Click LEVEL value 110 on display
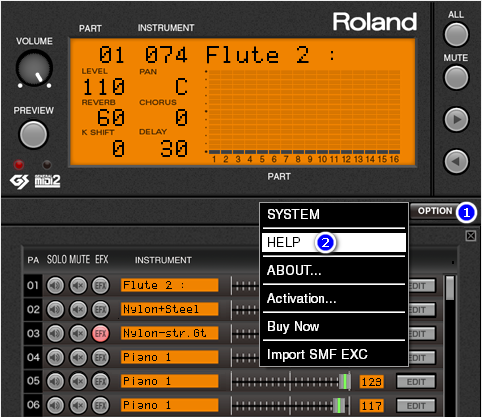 point(104,87)
